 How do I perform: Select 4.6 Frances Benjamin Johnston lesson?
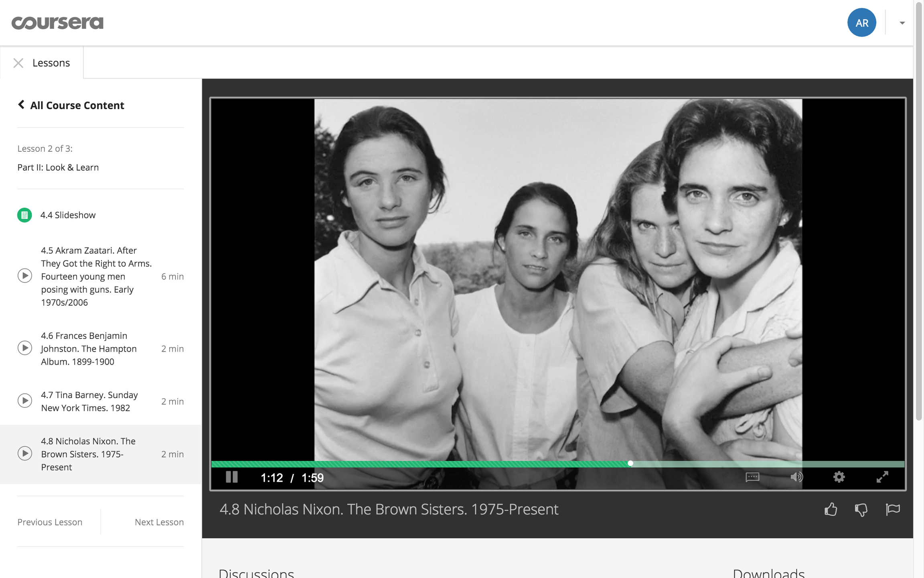[88, 348]
